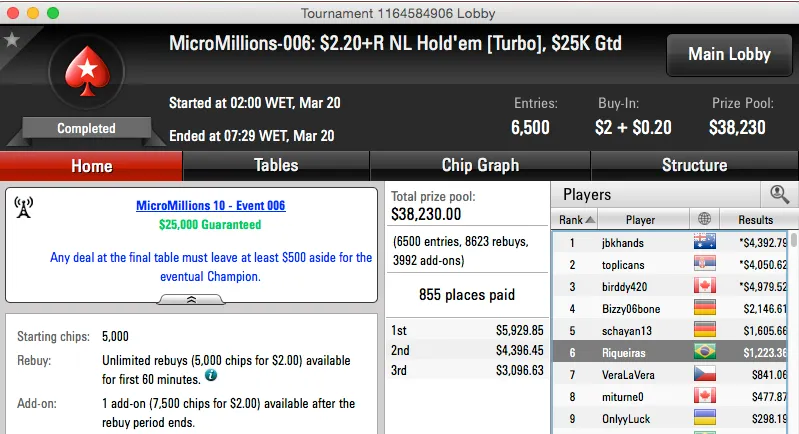The image size is (799, 434).
Task: Click the players search magnifier icon
Action: tap(779, 195)
